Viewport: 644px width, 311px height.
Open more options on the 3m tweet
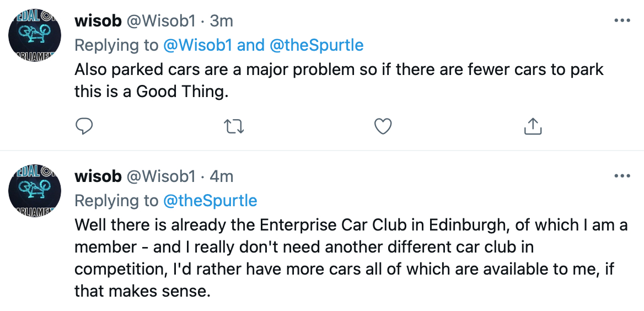(622, 20)
